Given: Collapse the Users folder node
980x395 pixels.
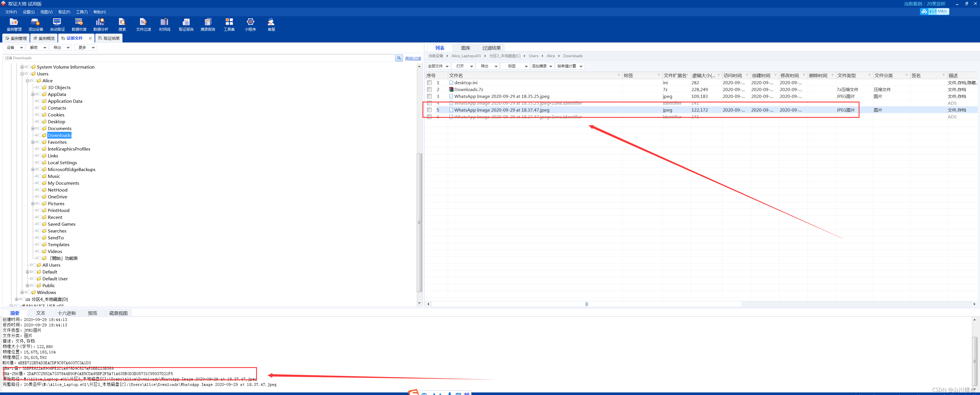Looking at the screenshot, I should pyautogui.click(x=22, y=74).
